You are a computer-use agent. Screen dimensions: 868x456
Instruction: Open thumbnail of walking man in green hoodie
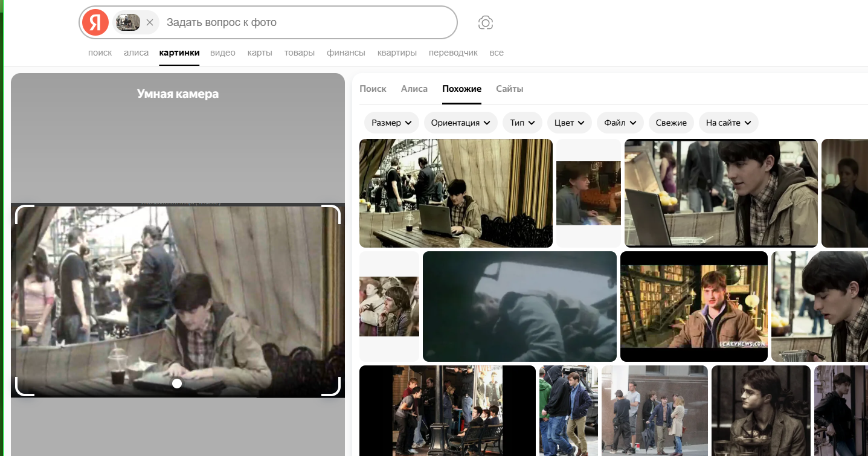568,411
